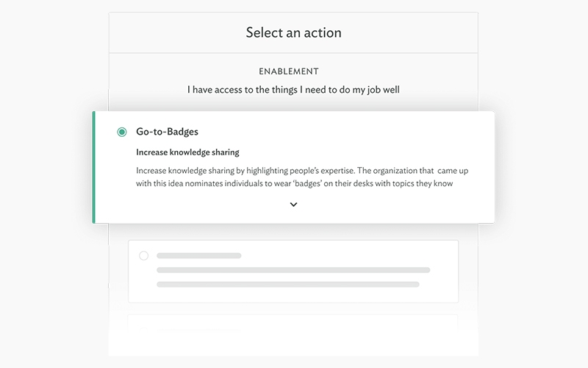Click the bottom gray placeholder line in second card
Viewport: 588px width, 368px height.
click(x=288, y=284)
